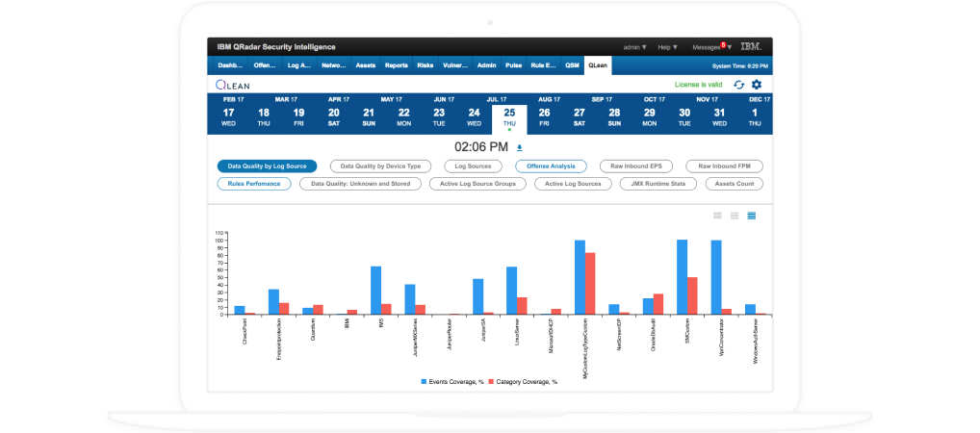The width and height of the screenshot is (980, 433).
Task: Select the Assets Count pill
Action: point(735,184)
